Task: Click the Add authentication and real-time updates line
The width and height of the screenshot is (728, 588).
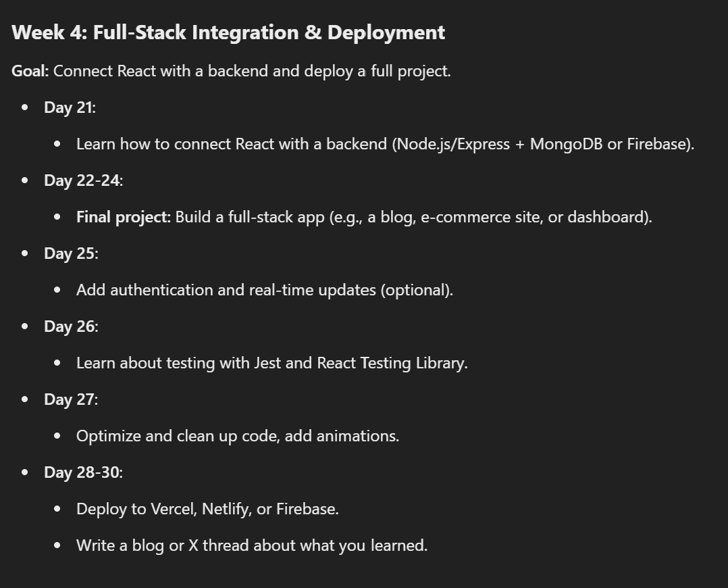Action: [x=265, y=290]
